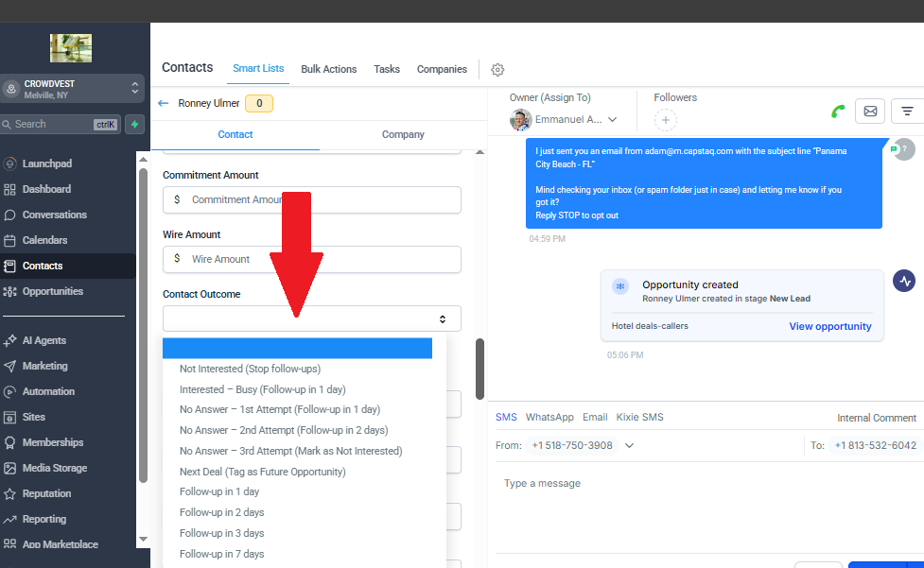Call contact with green phone icon
Viewport: 924px width, 568px height.
point(838,112)
